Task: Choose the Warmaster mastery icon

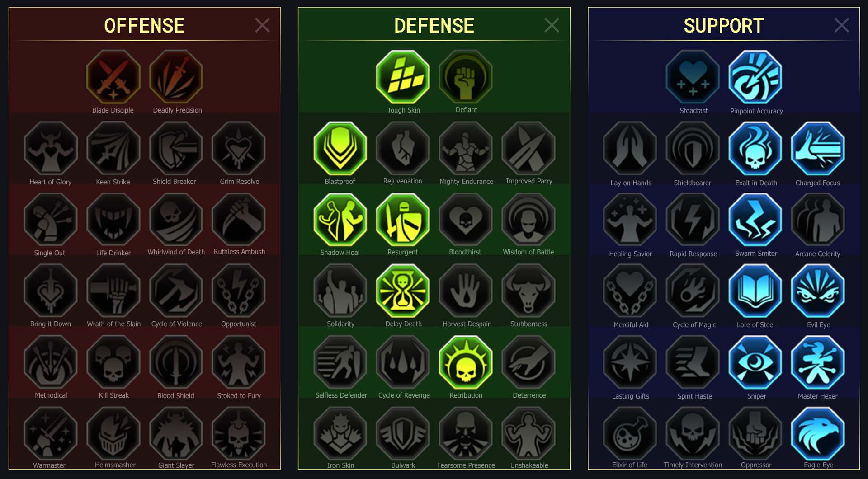Action: coord(51,434)
